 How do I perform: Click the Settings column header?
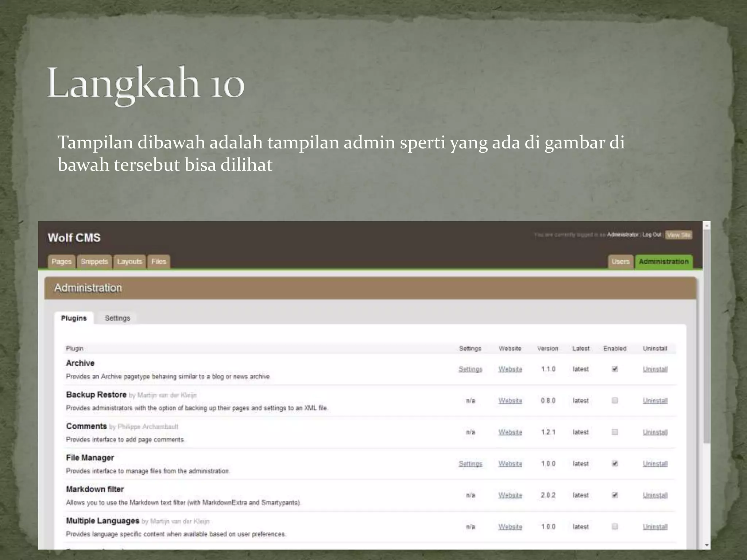click(x=470, y=349)
